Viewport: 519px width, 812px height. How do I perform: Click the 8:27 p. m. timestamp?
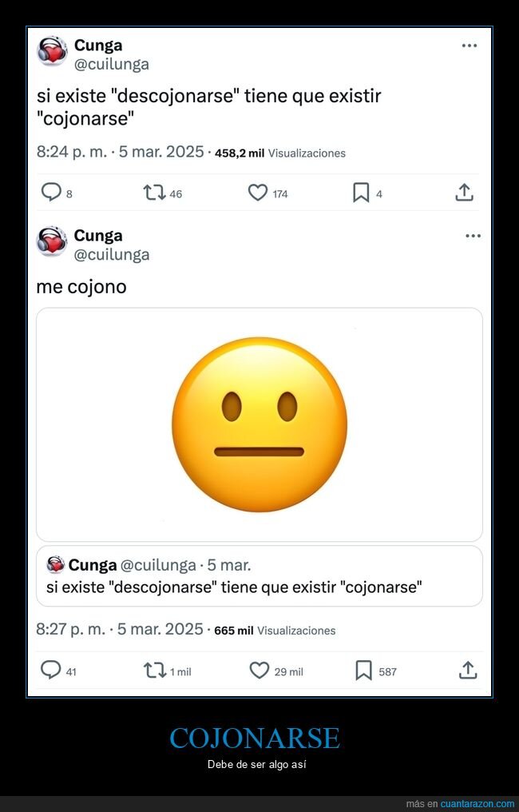(70, 629)
